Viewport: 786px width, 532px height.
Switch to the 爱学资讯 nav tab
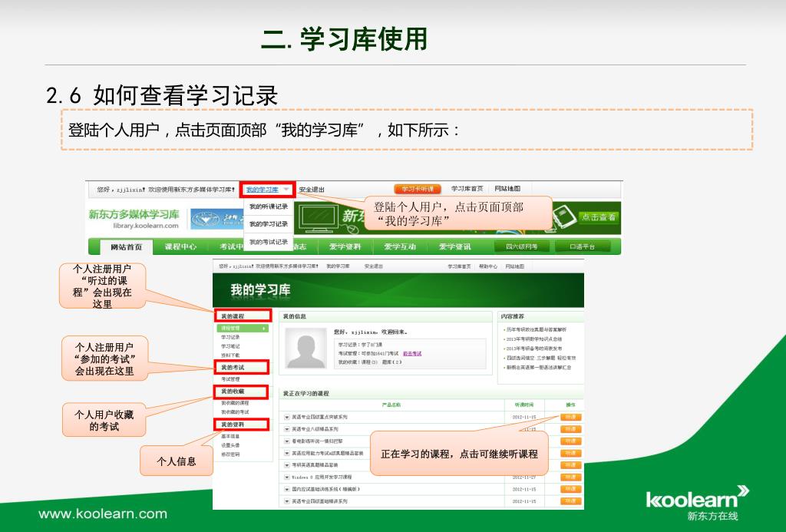454,246
